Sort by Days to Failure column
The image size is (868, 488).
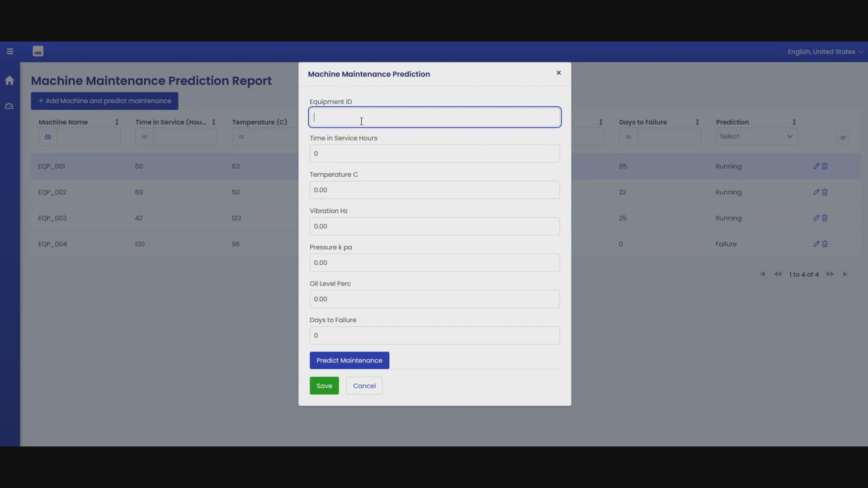click(697, 122)
